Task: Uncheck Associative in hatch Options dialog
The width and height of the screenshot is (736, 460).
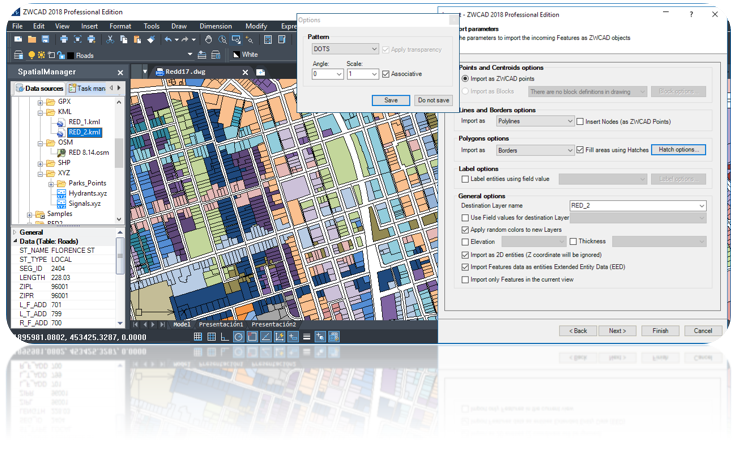Action: coord(386,74)
